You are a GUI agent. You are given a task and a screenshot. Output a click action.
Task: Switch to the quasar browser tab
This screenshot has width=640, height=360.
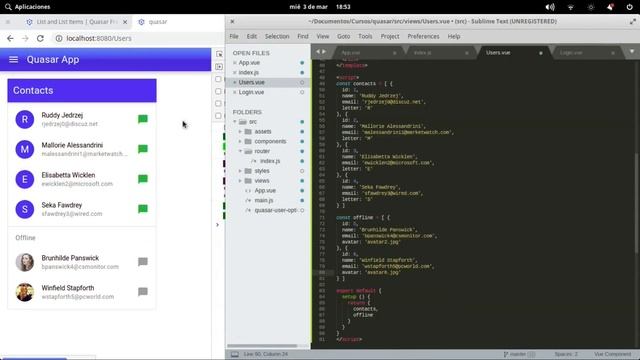pos(158,22)
